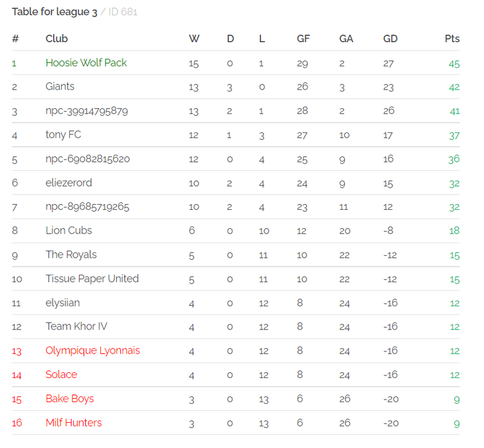Screen dimensions: 484x448
Task: Open the Giants club page
Action: tap(60, 86)
